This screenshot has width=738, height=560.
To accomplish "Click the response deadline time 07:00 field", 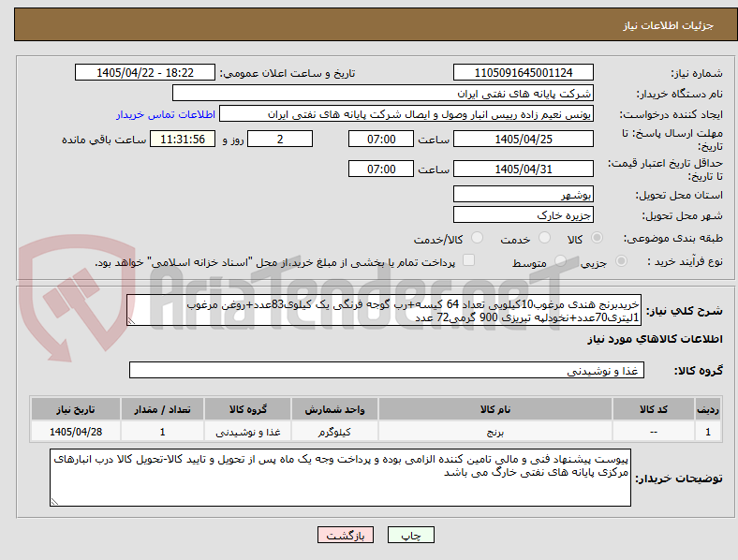I will click(381, 140).
